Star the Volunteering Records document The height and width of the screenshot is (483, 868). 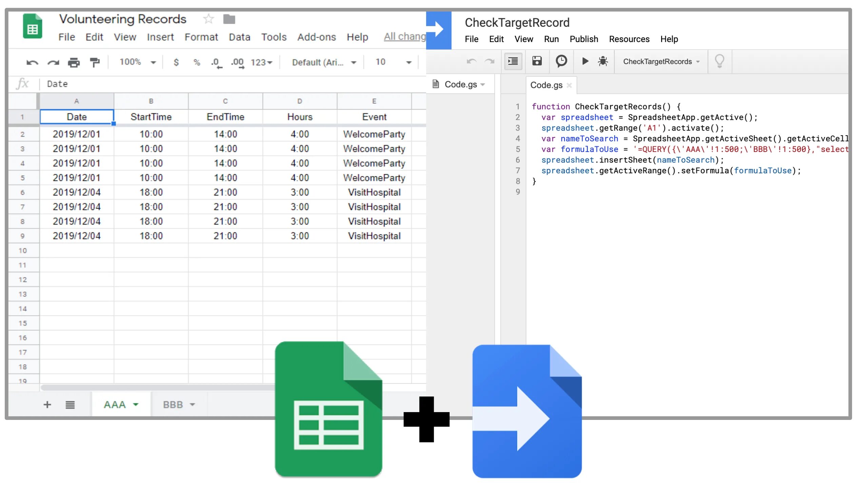click(209, 19)
